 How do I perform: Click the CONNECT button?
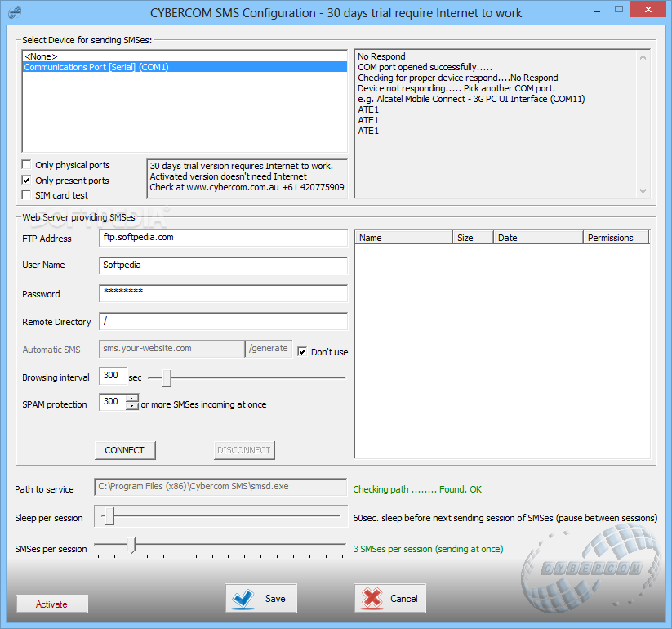pos(125,450)
